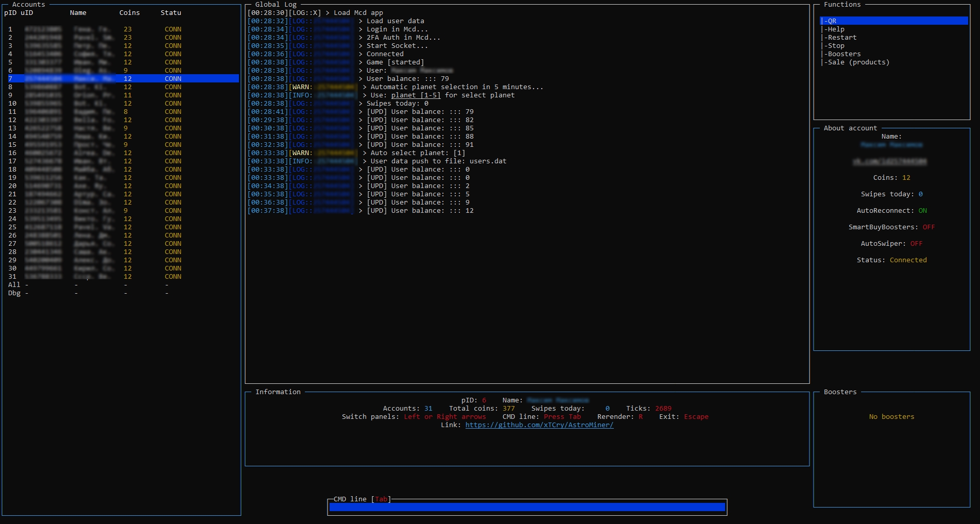Select Stop in the Functions panel
The image size is (980, 524).
833,46
